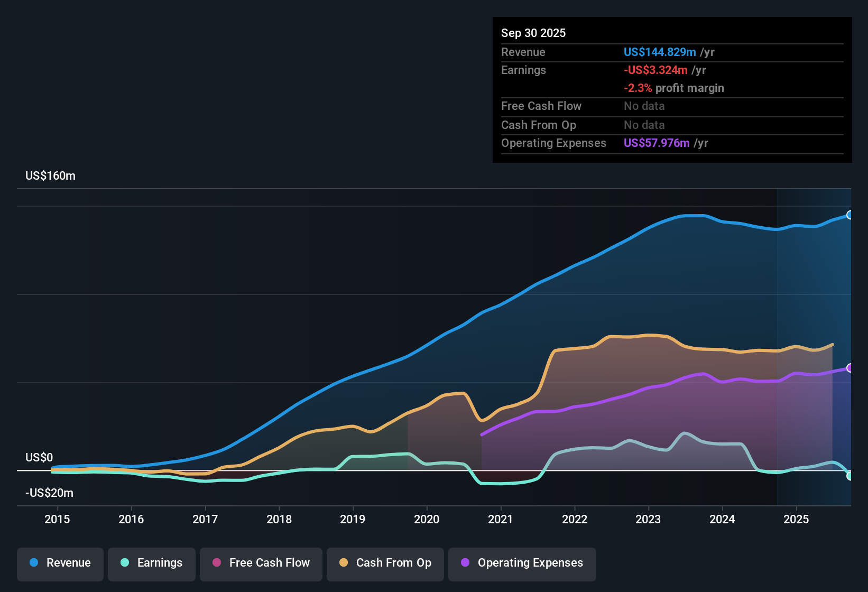Click the US$160m gridline label
The image size is (868, 592).
(50, 175)
